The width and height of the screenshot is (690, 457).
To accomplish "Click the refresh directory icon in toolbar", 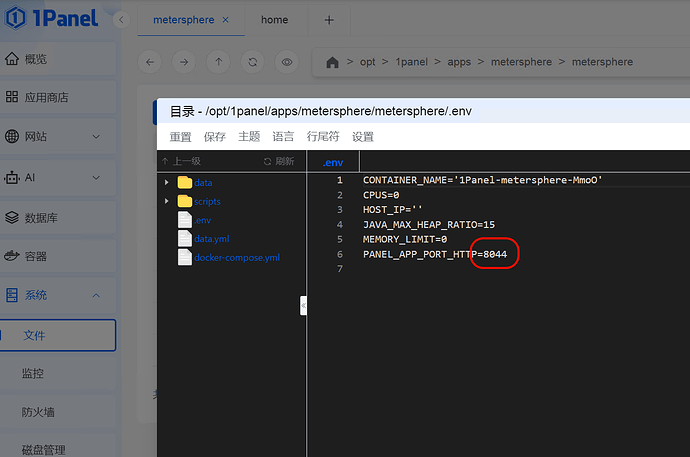I will 253,62.
